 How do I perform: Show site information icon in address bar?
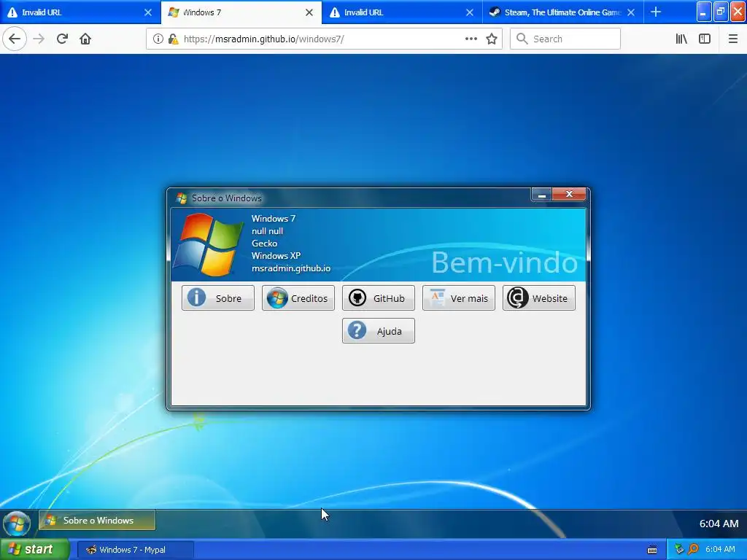158,39
